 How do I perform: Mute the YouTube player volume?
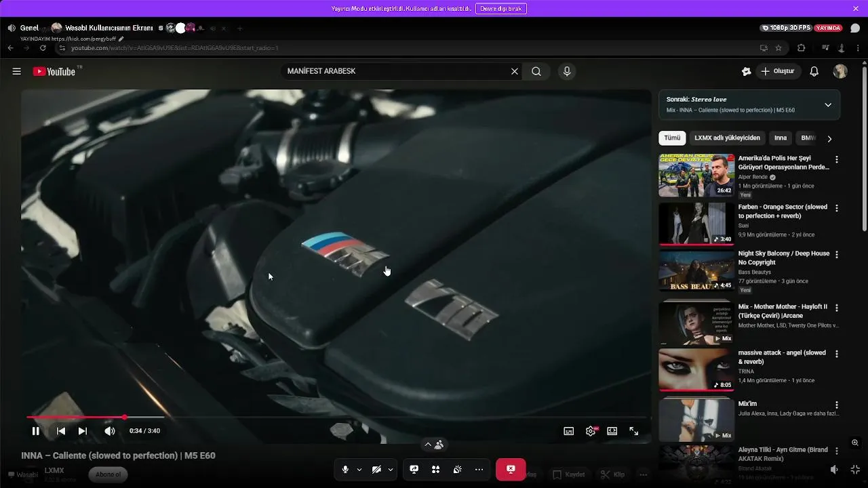point(110,431)
